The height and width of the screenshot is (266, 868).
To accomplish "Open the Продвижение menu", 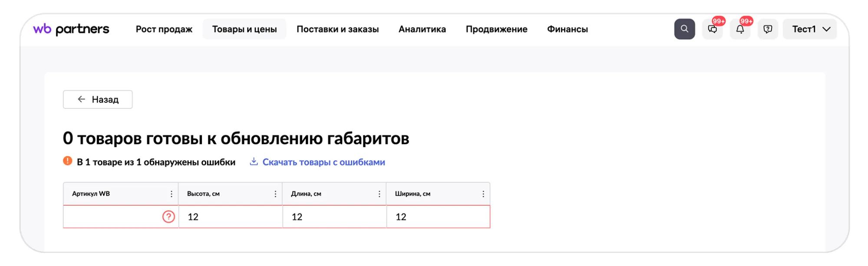I will click(496, 29).
